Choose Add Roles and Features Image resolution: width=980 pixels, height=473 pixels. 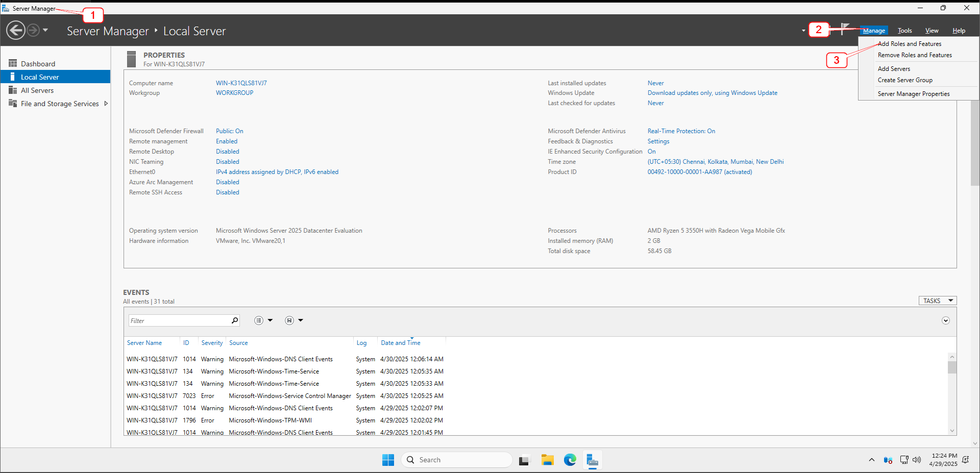click(x=910, y=44)
